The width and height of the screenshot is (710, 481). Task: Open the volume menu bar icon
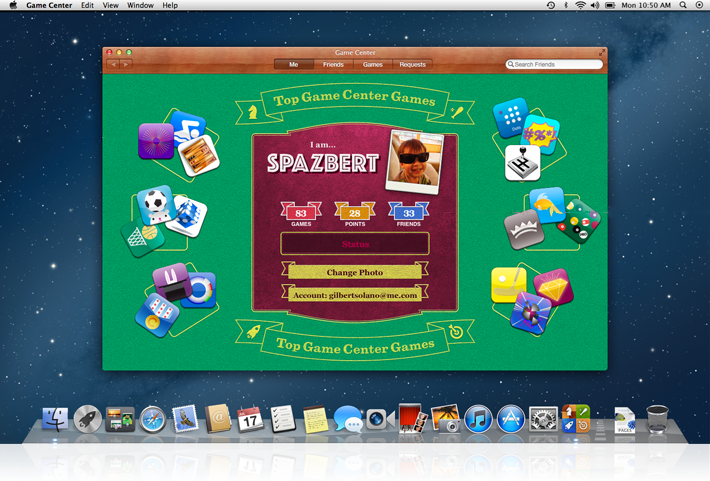pos(595,5)
